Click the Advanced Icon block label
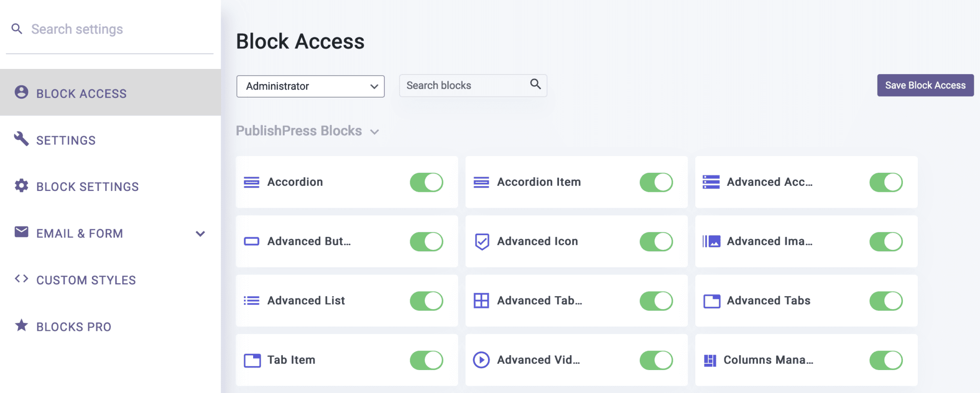The width and height of the screenshot is (980, 393). click(x=537, y=241)
